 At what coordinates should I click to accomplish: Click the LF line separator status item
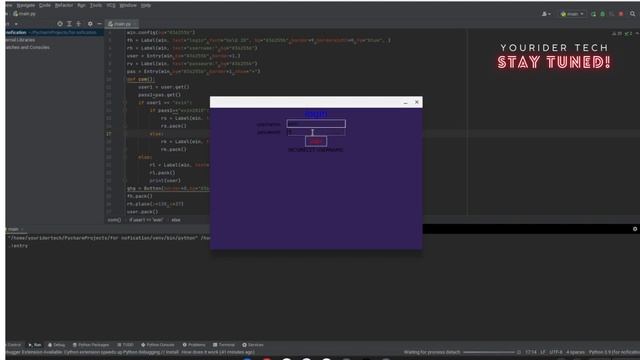(543, 352)
